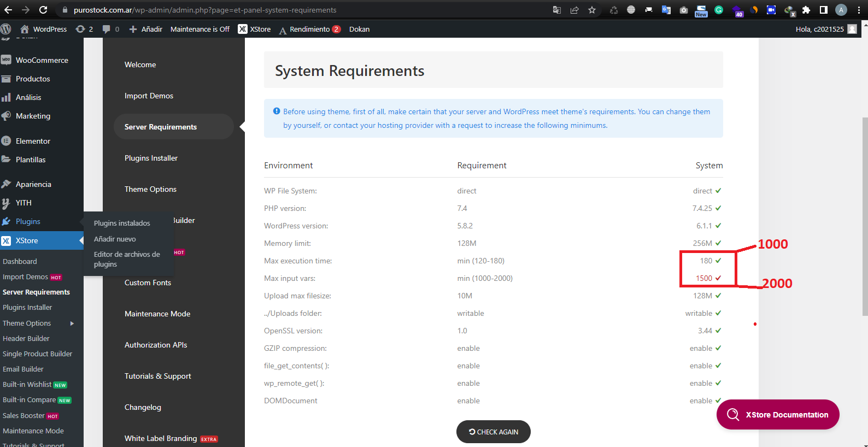Go to Welcome in XStore panel
The height and width of the screenshot is (447, 868).
click(140, 64)
